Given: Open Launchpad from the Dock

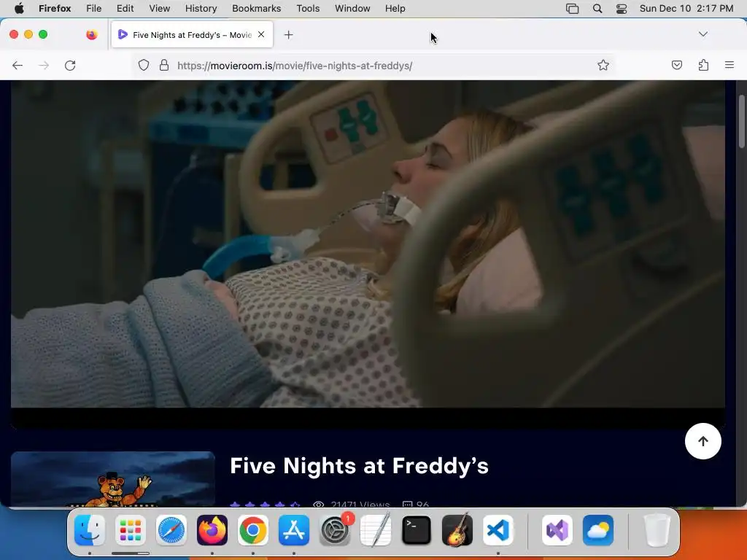Looking at the screenshot, I should point(130,530).
